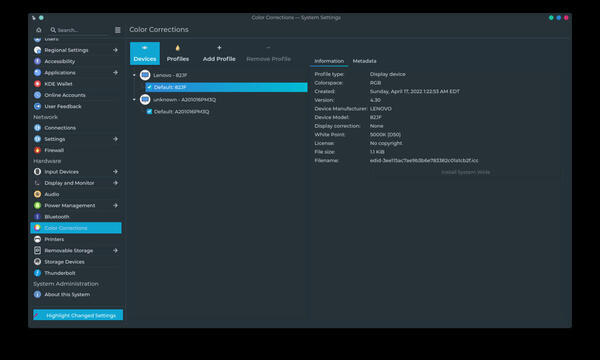Open the Metadata tab
The height and width of the screenshot is (360, 600).
tap(364, 61)
